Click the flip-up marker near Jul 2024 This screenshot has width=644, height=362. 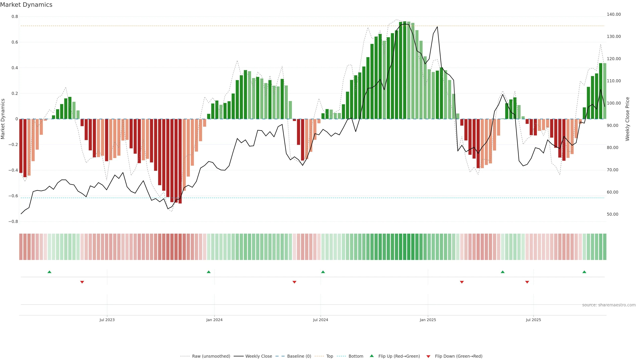pos(323,272)
